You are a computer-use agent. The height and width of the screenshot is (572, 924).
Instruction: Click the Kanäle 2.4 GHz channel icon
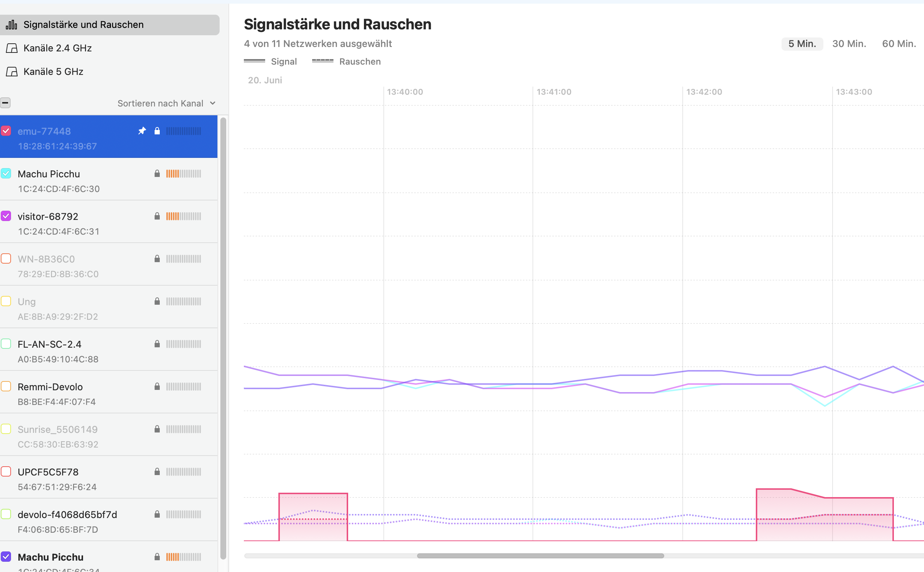(x=11, y=48)
